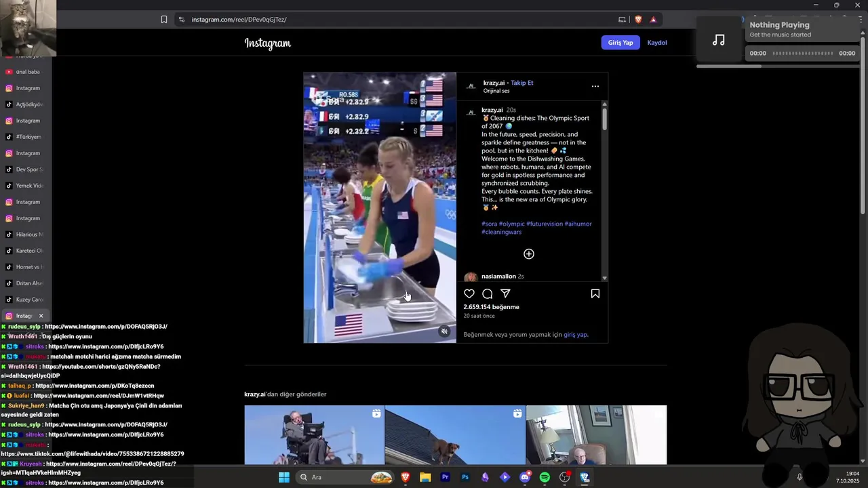868x488 pixels.
Task: Click the Kaydol sign-up link
Action: (x=657, y=43)
